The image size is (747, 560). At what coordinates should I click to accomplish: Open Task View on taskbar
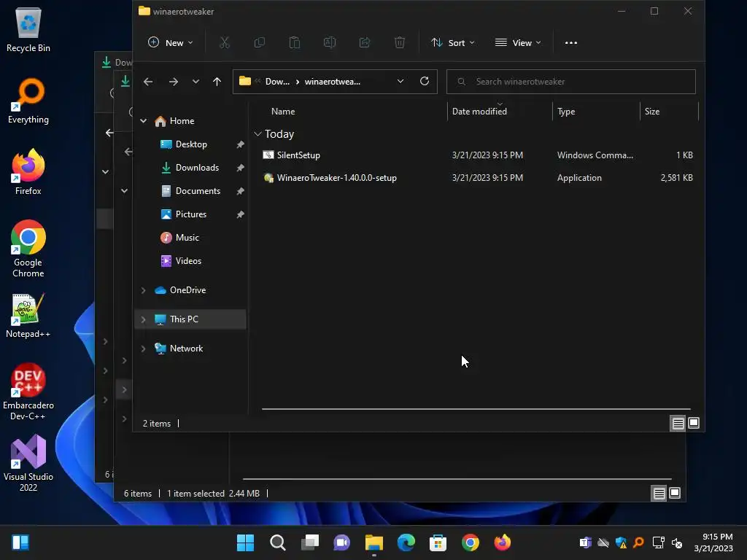click(310, 542)
